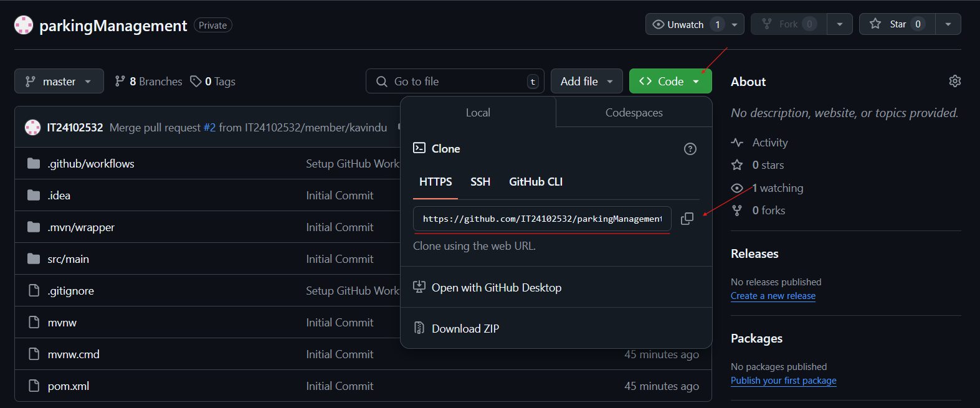Screen dimensions: 980x408
Task: Copy the HTTPS clone URL to clipboard
Action: 687,219
